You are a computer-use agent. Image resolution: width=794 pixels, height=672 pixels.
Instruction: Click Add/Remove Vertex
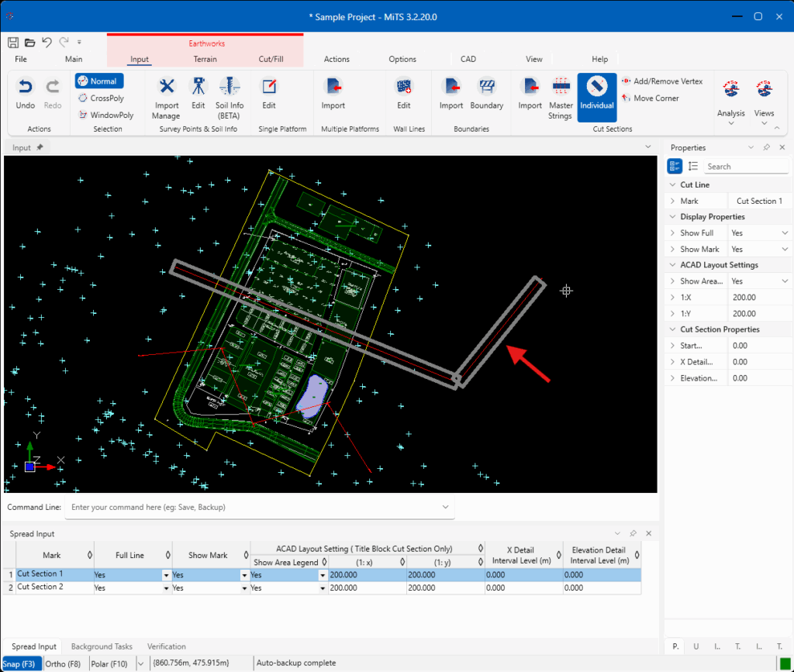pyautogui.click(x=662, y=81)
